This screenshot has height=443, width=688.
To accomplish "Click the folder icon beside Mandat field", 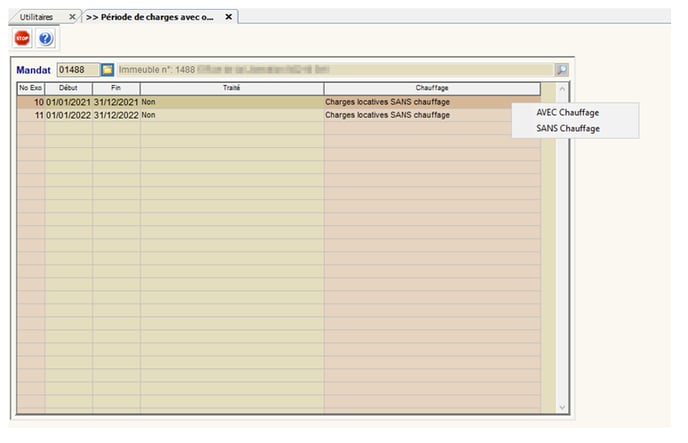I will click(107, 70).
